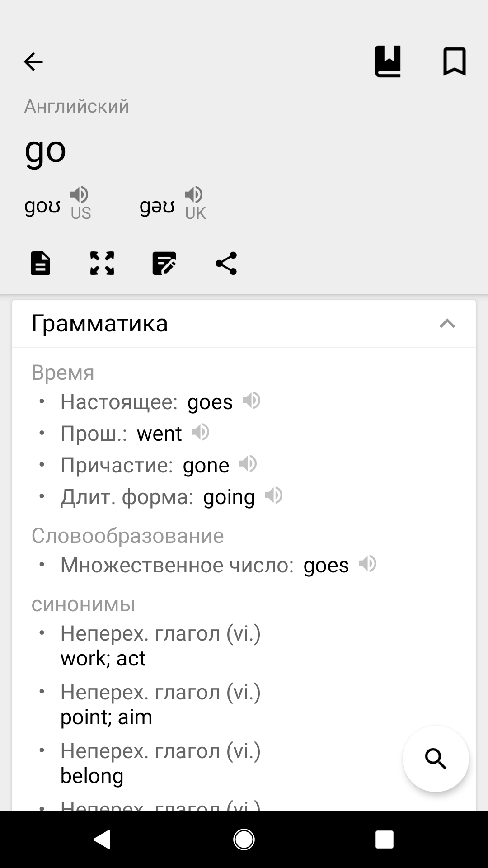Open the saved-words book icon
The height and width of the screenshot is (868, 488).
(388, 61)
